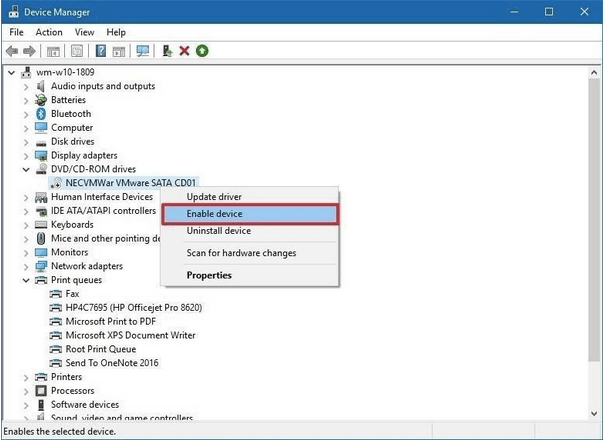
Task: Expand the Printers node
Action: (x=26, y=378)
